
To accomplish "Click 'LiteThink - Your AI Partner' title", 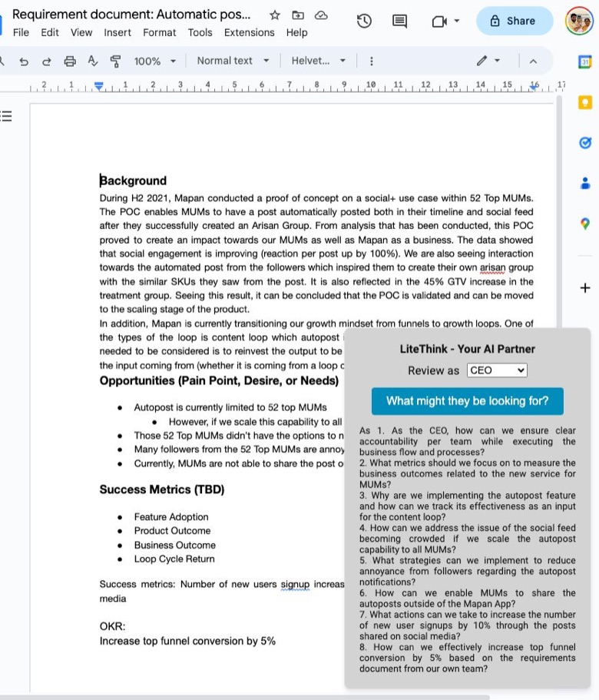I will pos(468,349).
